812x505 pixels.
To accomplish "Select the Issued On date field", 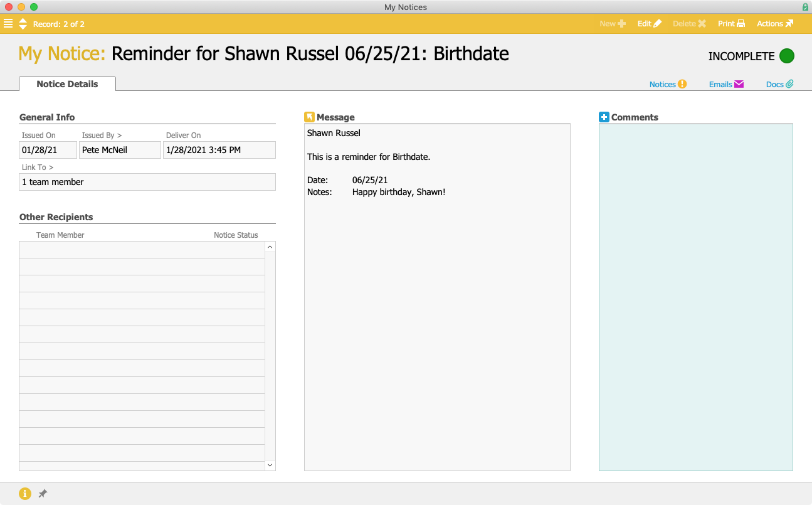I will coord(48,149).
